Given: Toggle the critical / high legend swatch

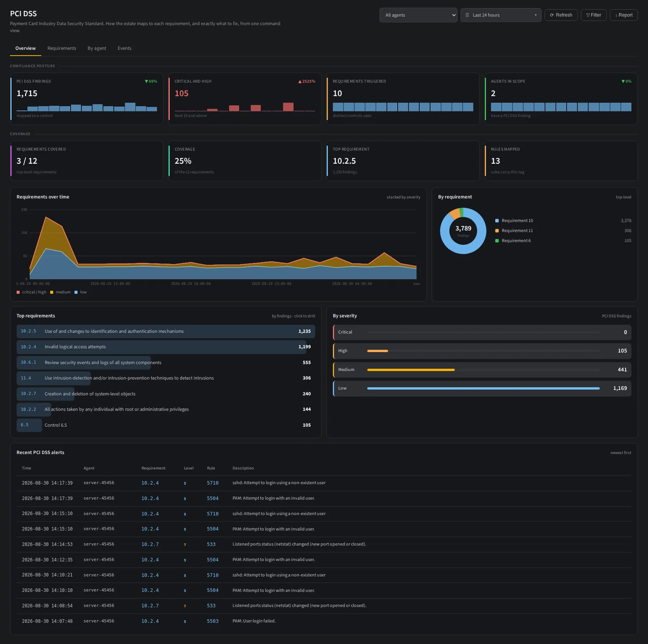Looking at the screenshot, I should coord(18,292).
